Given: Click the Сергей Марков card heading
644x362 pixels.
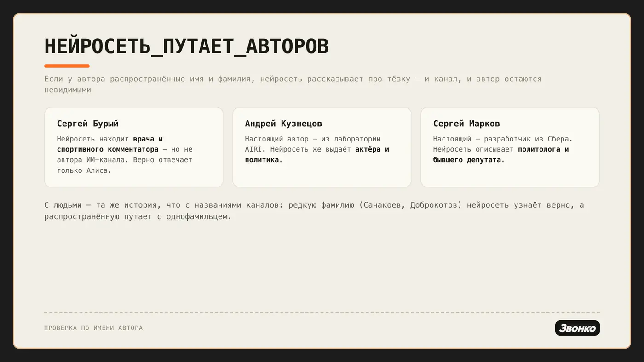Looking at the screenshot, I should click(466, 124).
